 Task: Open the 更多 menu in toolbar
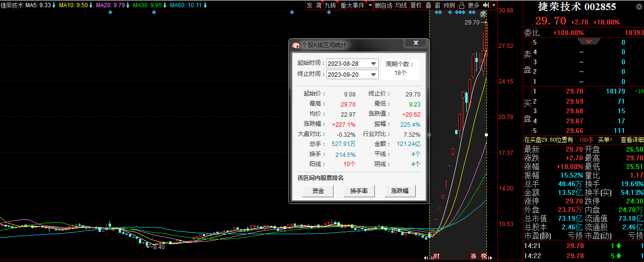click(x=473, y=5)
